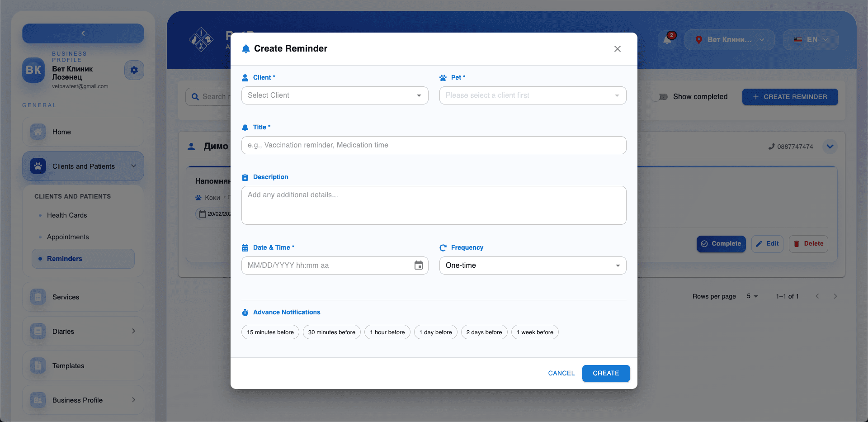Open Templates in sidebar
This screenshot has width=868, height=422.
click(x=83, y=366)
